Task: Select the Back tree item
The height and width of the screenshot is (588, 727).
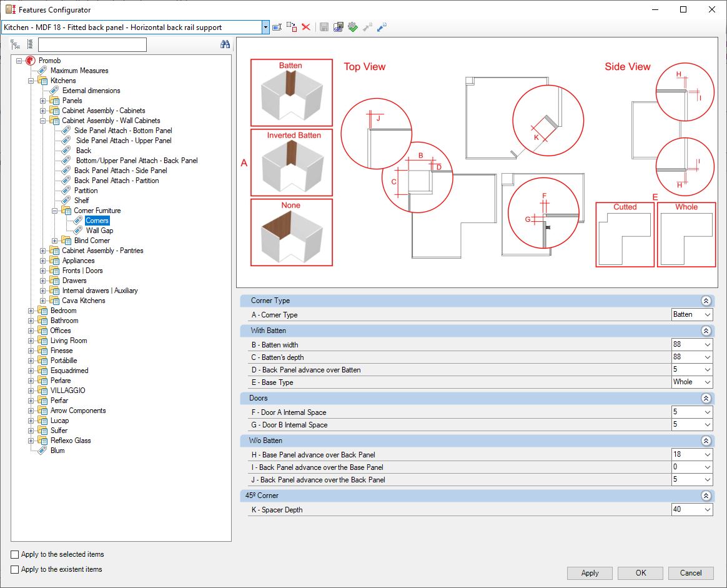Action: click(x=84, y=151)
